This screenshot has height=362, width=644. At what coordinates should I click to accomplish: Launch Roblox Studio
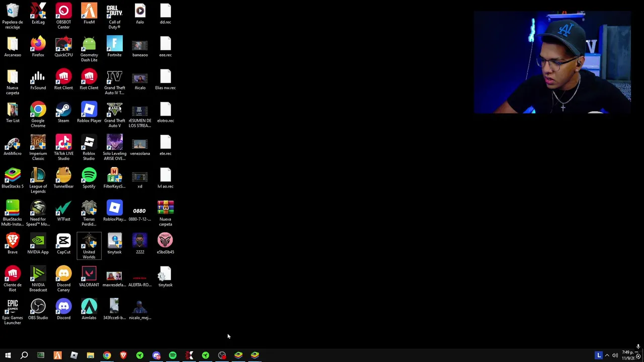click(89, 147)
